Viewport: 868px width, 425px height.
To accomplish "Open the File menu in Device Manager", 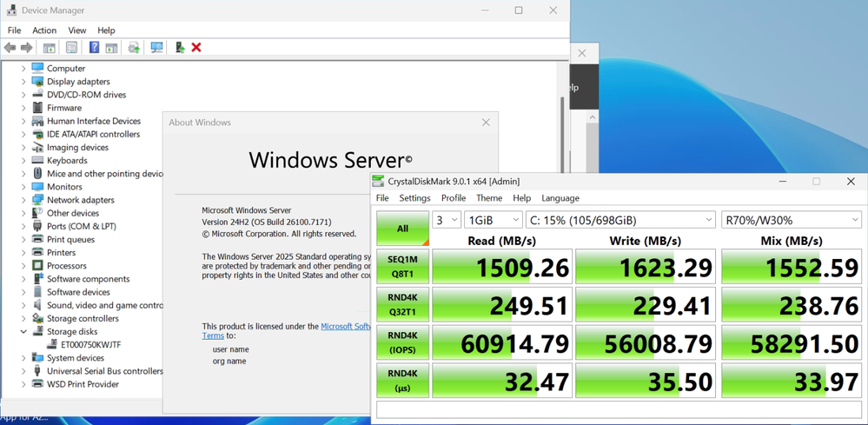I will tap(15, 30).
